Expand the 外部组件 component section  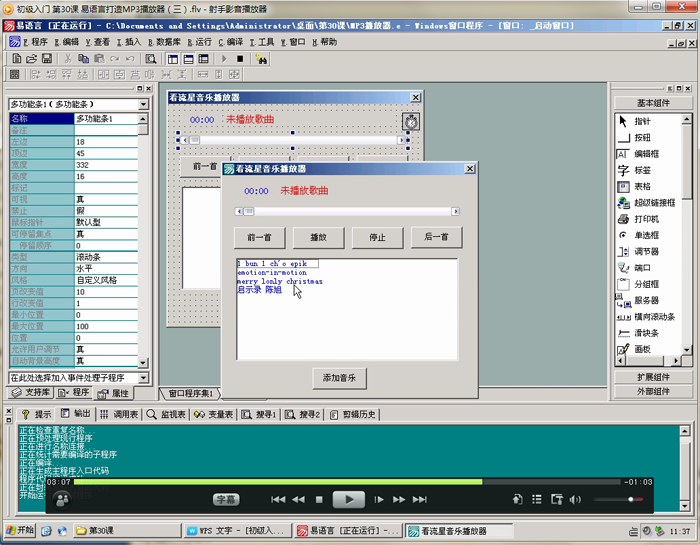coord(653,391)
